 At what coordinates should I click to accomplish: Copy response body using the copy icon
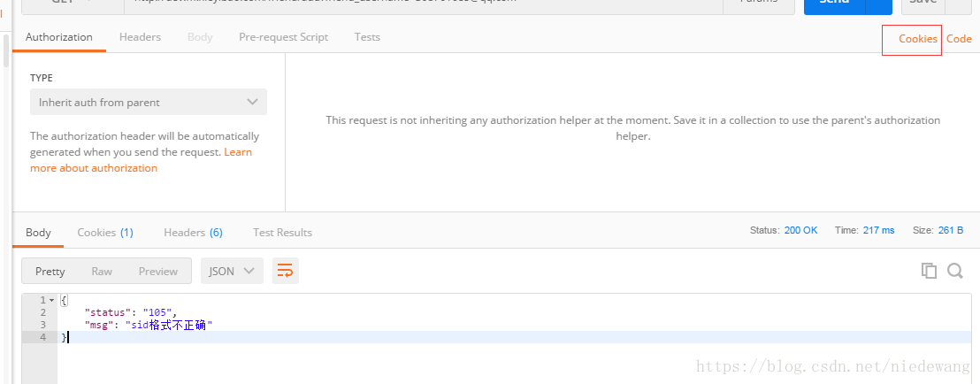tap(929, 271)
